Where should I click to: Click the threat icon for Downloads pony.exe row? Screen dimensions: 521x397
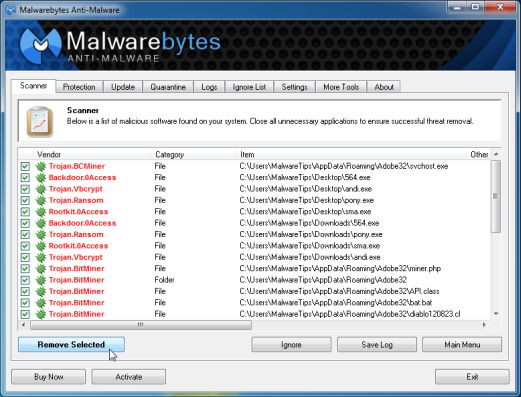point(41,235)
